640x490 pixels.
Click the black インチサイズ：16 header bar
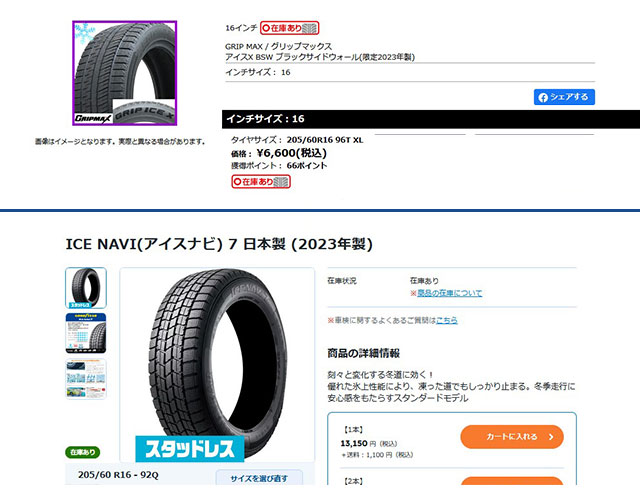point(431,119)
